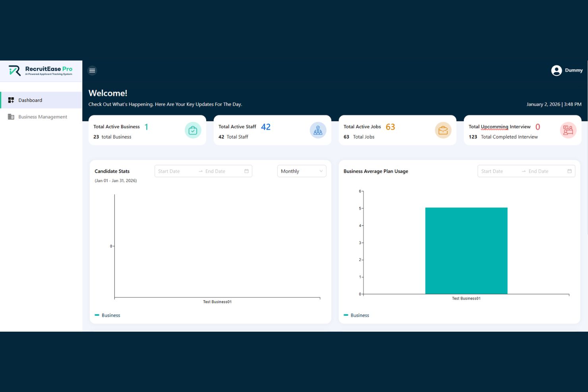Open Dashboard in the sidebar
Image resolution: width=588 pixels, height=392 pixels.
[x=30, y=100]
